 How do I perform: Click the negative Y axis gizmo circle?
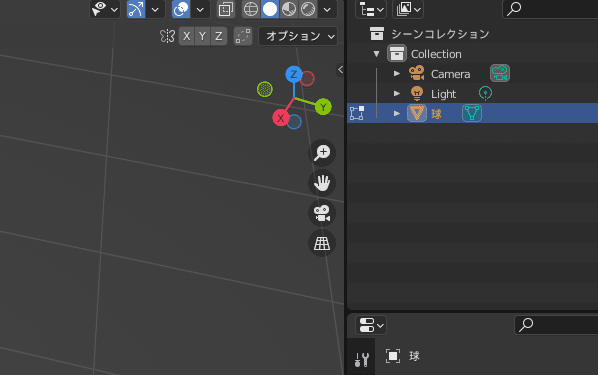pos(265,89)
